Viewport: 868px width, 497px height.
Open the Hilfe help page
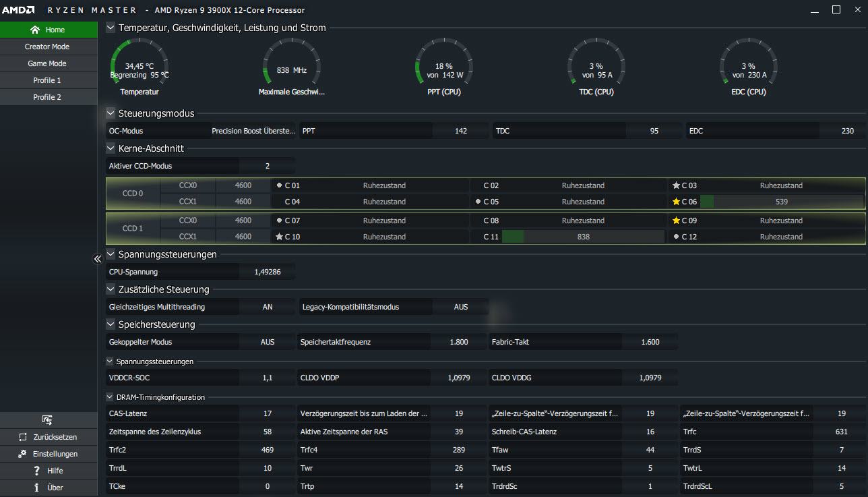pyautogui.click(x=49, y=471)
